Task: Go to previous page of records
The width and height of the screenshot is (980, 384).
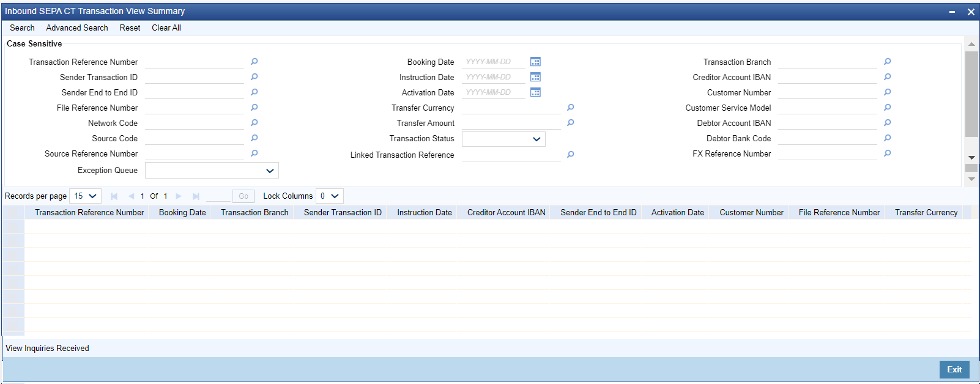Action: pyautogui.click(x=131, y=196)
